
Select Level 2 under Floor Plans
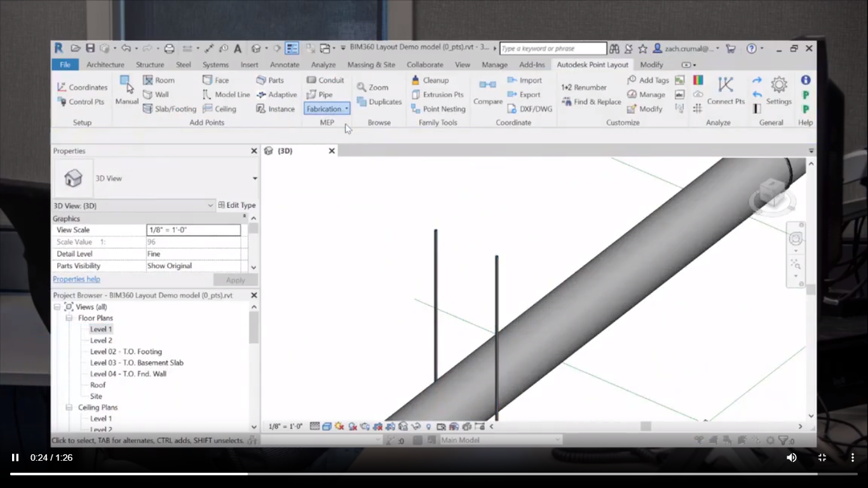tap(101, 341)
